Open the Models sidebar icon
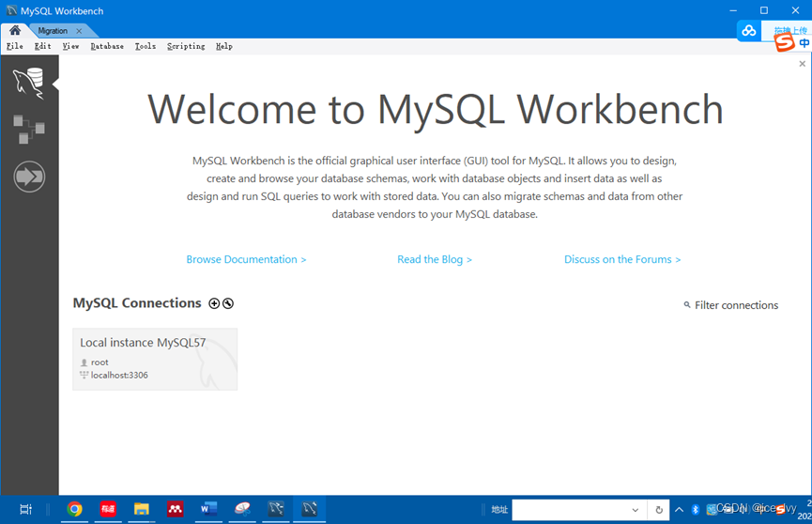Screen dimensions: 812x524 tap(29, 129)
